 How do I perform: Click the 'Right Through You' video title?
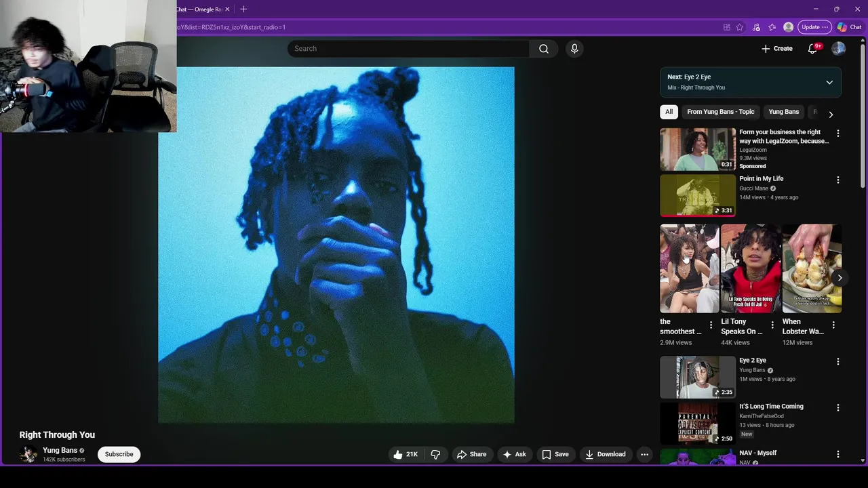[57, 435]
